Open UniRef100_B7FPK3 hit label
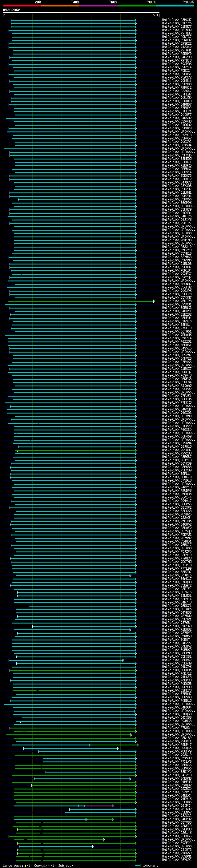Screen dimensions: 197x868 tap(177, 426)
